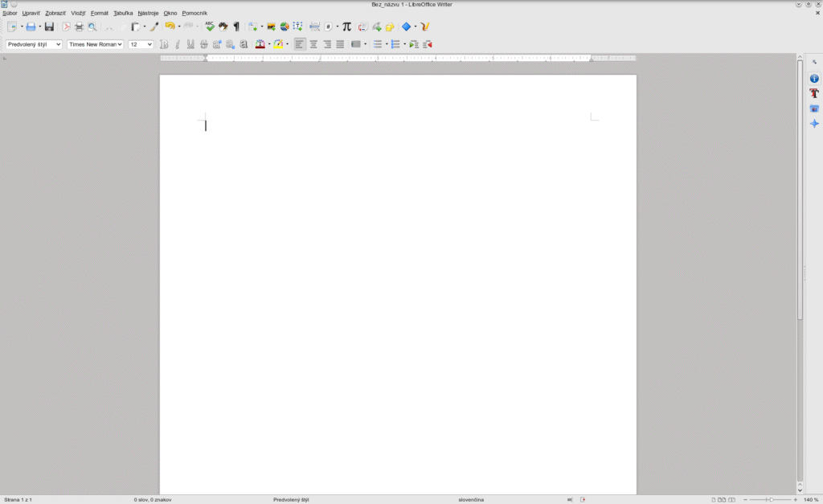Open the Undo history dropdown arrow
This screenshot has width=823, height=504.
[179, 27]
